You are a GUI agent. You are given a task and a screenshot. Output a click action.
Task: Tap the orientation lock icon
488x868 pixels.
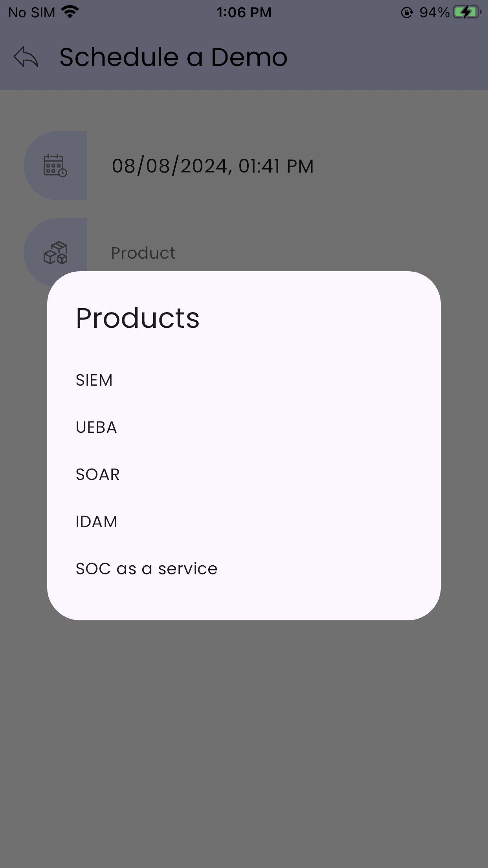[407, 13]
